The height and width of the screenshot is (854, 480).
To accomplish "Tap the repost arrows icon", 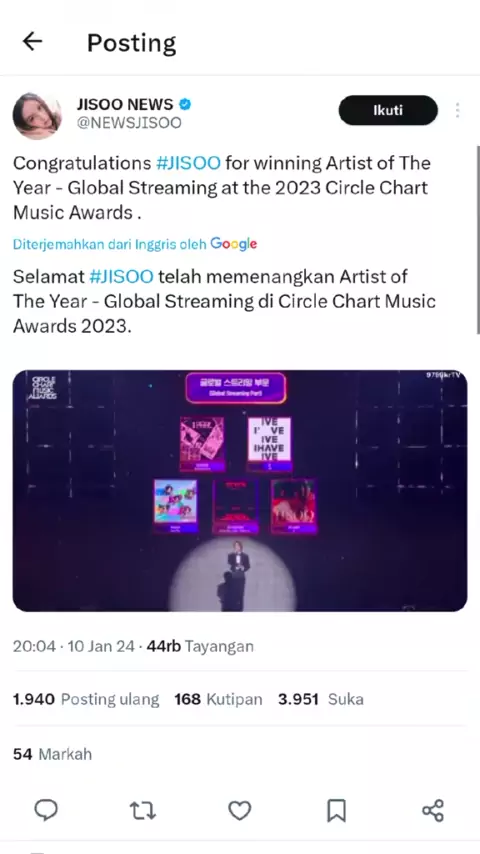I will [143, 810].
